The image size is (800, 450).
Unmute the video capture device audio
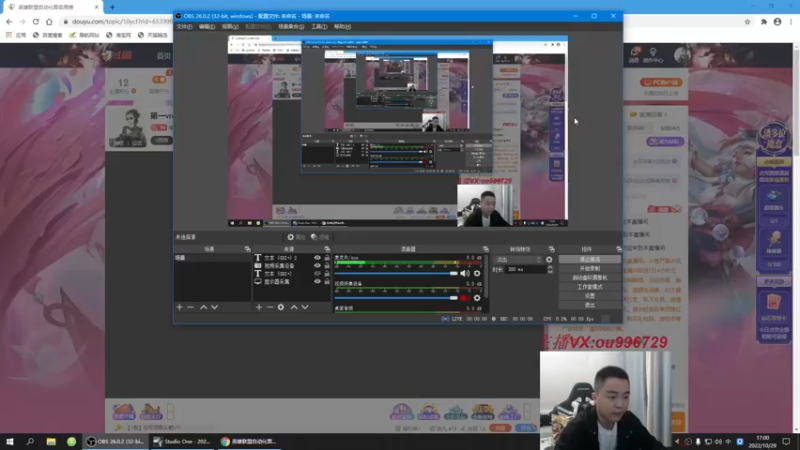[465, 298]
